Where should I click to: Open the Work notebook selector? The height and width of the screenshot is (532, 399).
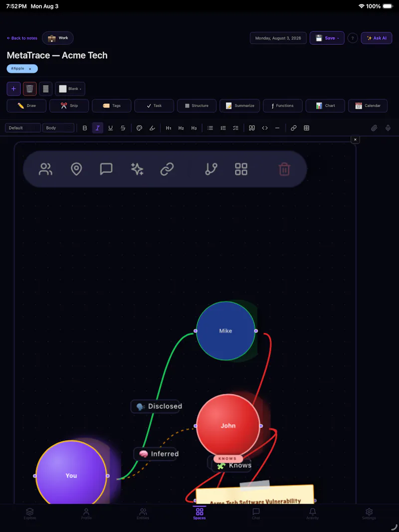click(58, 38)
